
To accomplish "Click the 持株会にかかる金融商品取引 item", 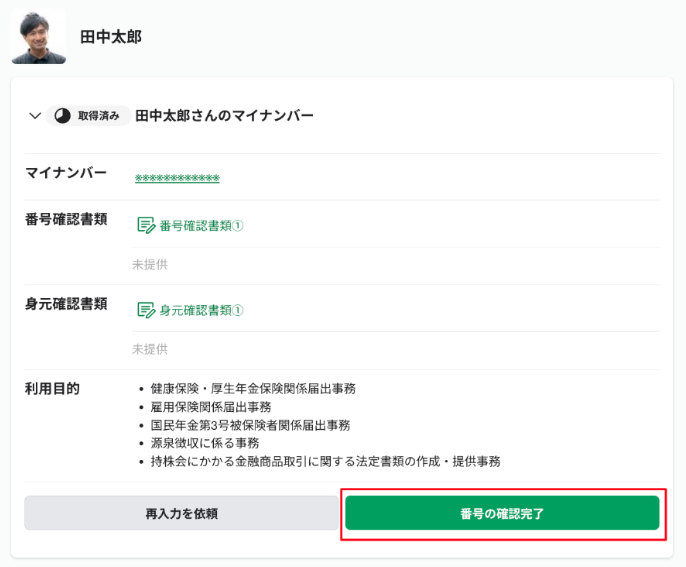I will tap(326, 462).
